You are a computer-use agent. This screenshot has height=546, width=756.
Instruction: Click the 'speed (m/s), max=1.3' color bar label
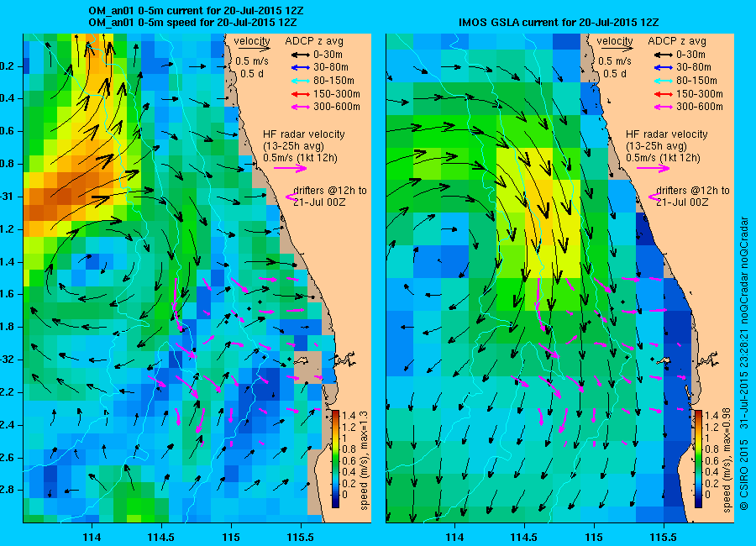[x=364, y=459]
